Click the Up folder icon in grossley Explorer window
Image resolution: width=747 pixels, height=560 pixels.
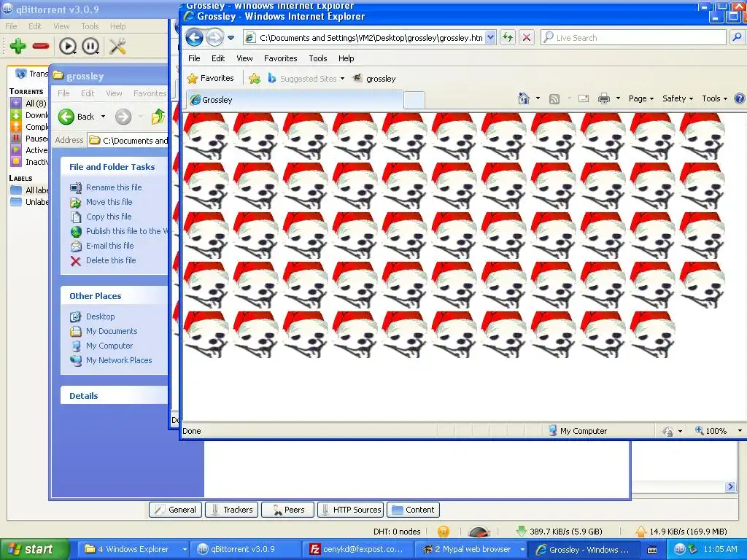pos(158,116)
